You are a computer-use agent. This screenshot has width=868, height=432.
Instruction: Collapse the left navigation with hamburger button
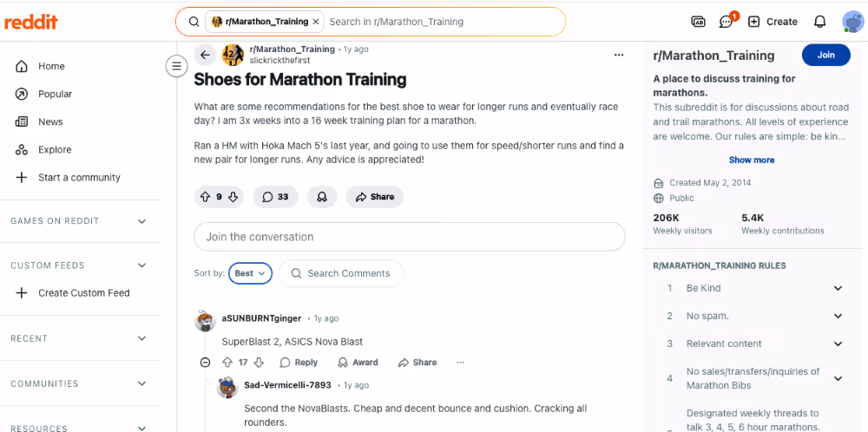click(176, 67)
